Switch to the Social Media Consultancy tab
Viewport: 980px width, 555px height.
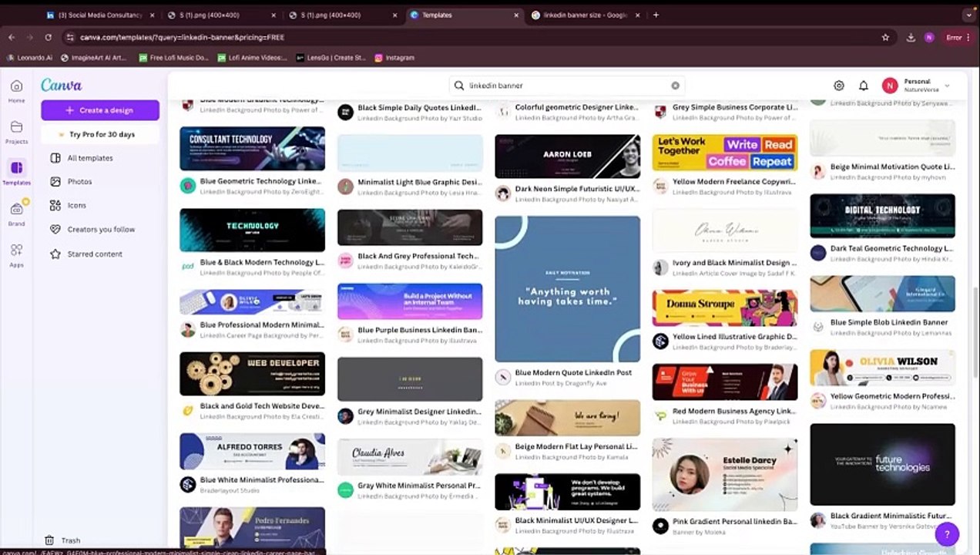[x=101, y=15]
